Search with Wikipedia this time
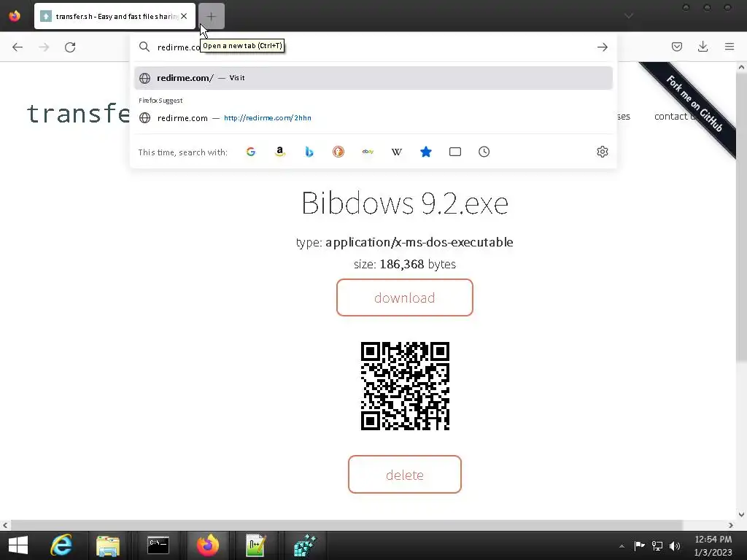This screenshot has height=560, width=747. coord(396,152)
